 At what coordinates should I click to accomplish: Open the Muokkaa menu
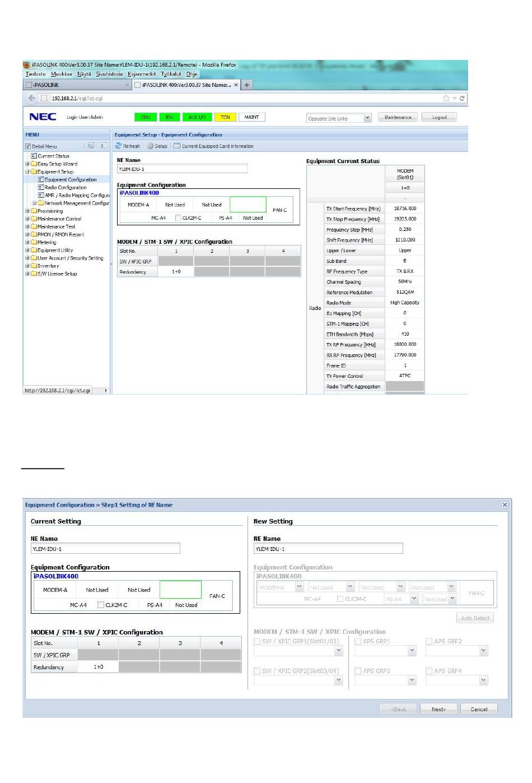tap(61, 74)
